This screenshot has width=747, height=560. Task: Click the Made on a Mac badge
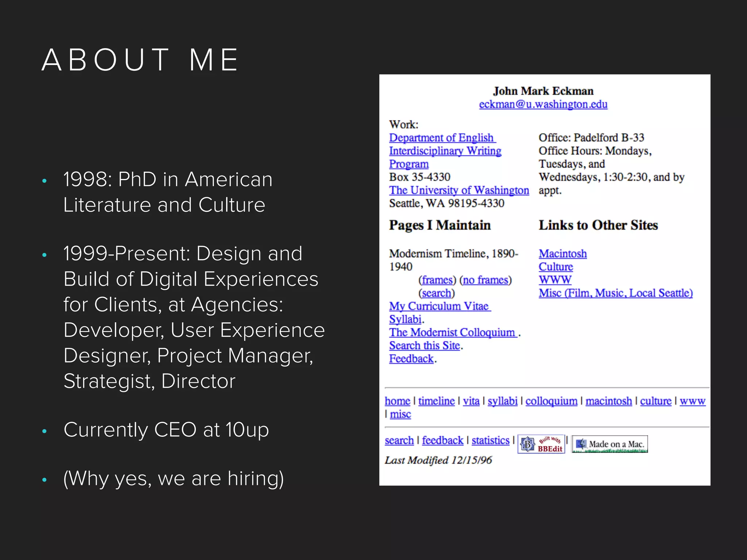[x=609, y=444]
